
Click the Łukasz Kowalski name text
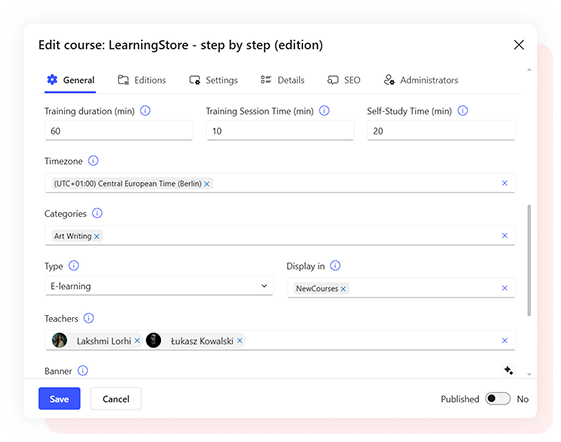202,341
